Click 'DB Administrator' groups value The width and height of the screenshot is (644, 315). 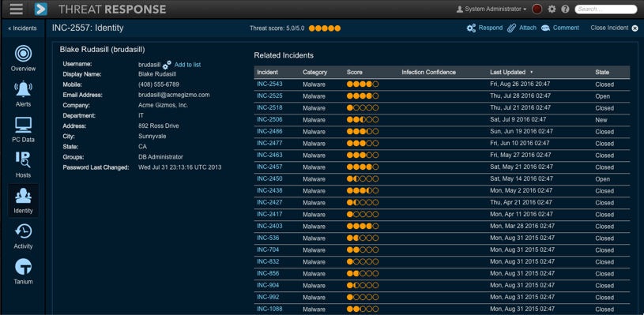click(160, 157)
